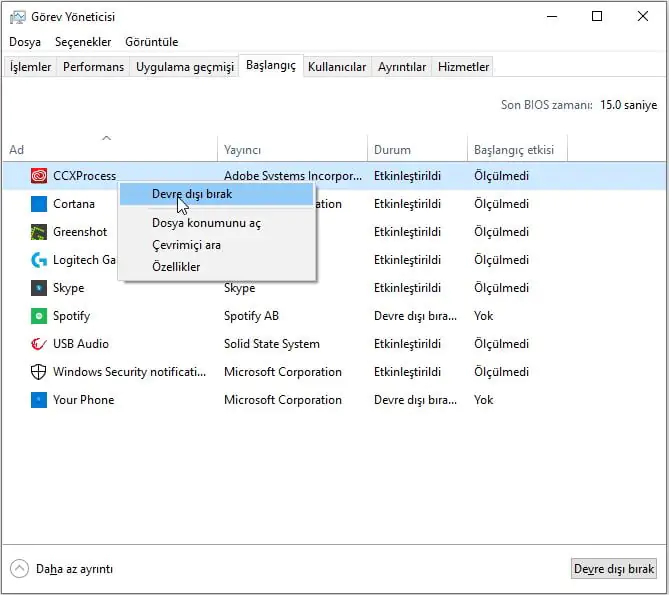Click the Görev Yöneticisi title bar icon
The width and height of the screenshot is (669, 595).
pos(17,17)
